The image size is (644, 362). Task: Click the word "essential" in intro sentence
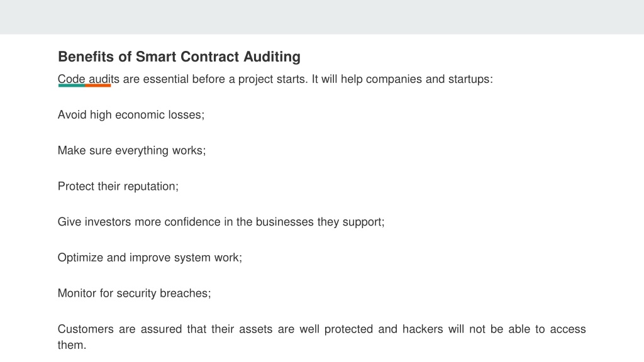point(165,79)
